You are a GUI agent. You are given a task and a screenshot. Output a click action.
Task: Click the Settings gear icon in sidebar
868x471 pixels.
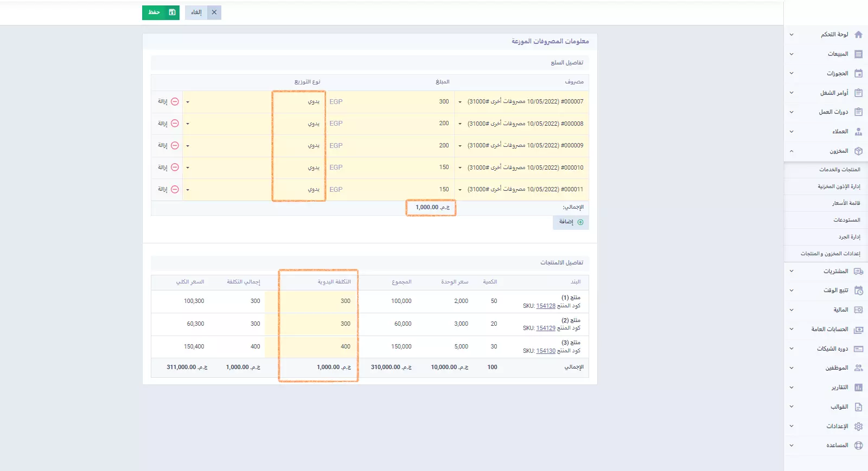[x=858, y=427]
